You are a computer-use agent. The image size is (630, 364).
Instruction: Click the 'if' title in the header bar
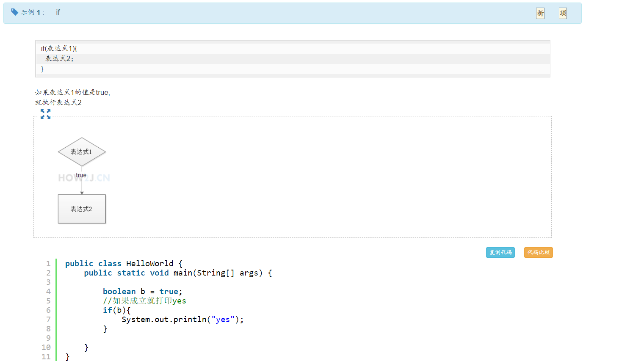58,12
